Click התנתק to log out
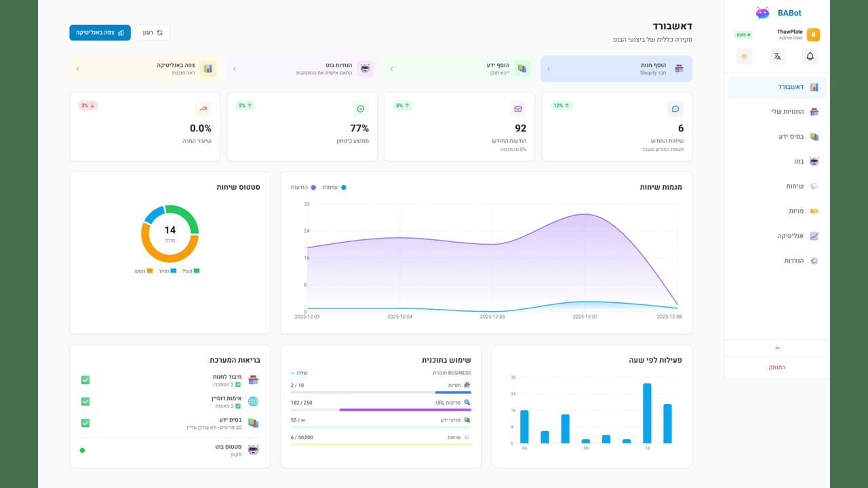The width and height of the screenshot is (868, 488). (777, 367)
